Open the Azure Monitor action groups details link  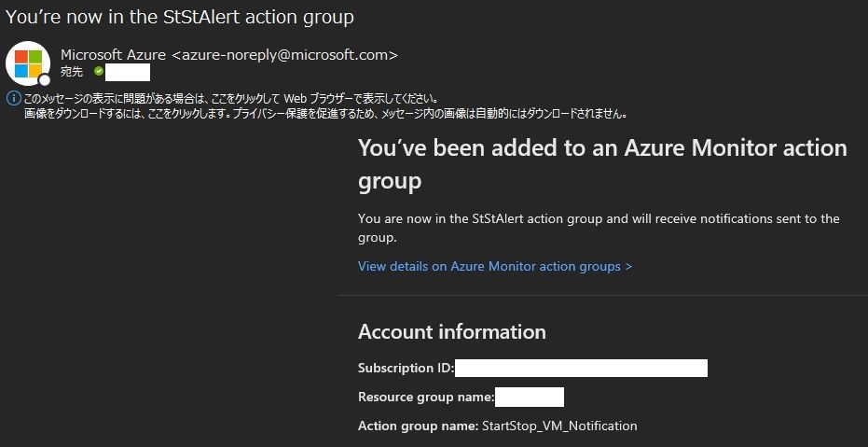pos(495,266)
